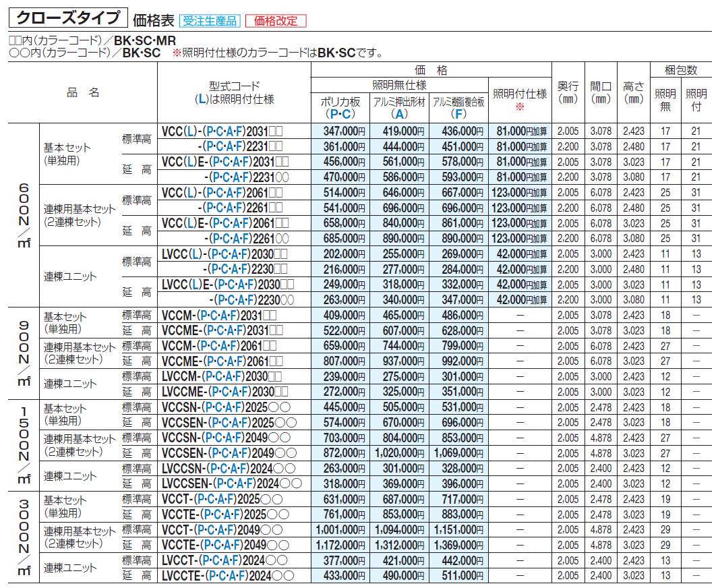Screen dimensions: 718x588
Task: Click the 梱包数 header cell
Action: 680,70
